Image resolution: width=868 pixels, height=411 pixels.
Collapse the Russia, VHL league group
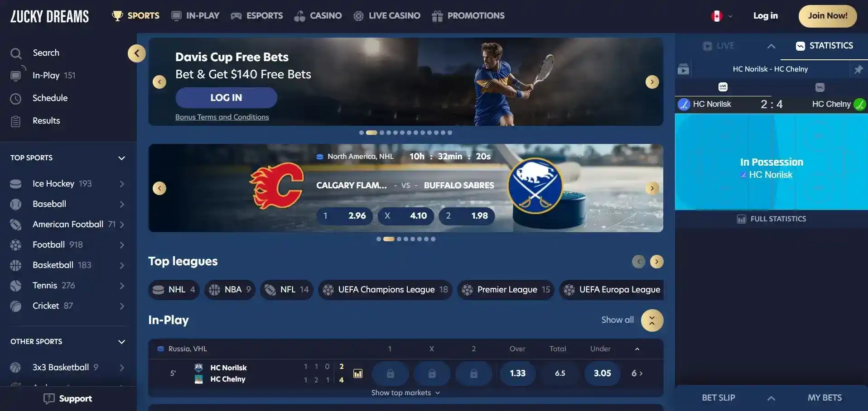[637, 349]
